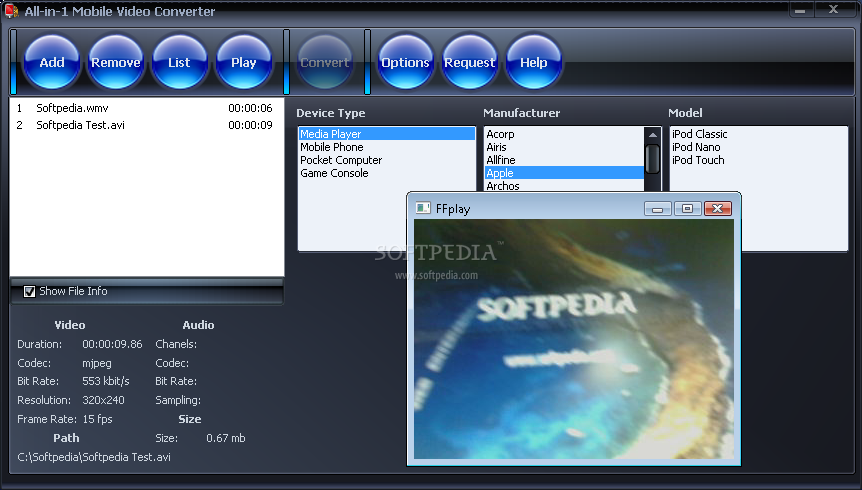Choose Mobile Phone device type

386,147
